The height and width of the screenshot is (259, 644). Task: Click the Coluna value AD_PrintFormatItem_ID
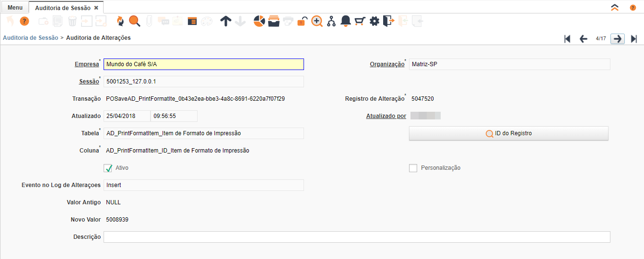[177, 151]
